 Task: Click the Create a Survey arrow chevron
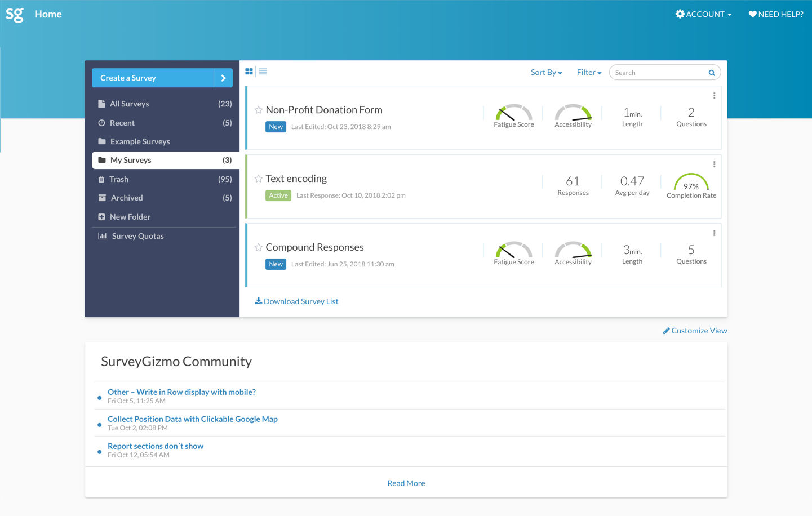click(224, 78)
